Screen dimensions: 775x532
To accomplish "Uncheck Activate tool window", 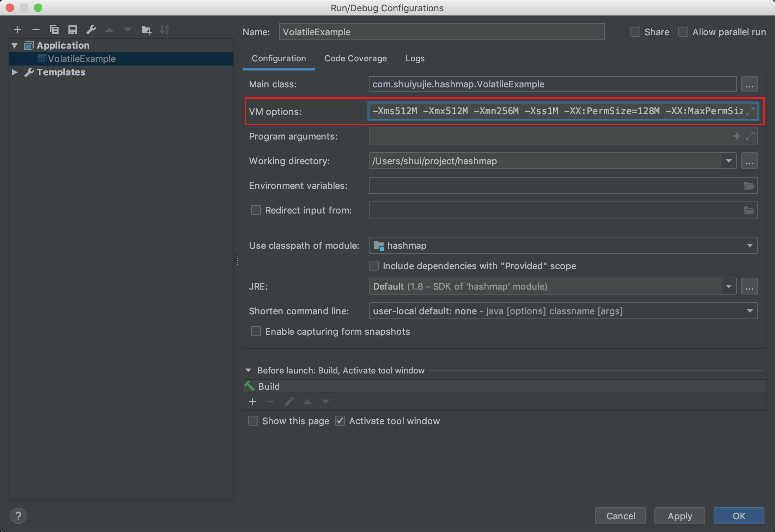I will click(340, 421).
